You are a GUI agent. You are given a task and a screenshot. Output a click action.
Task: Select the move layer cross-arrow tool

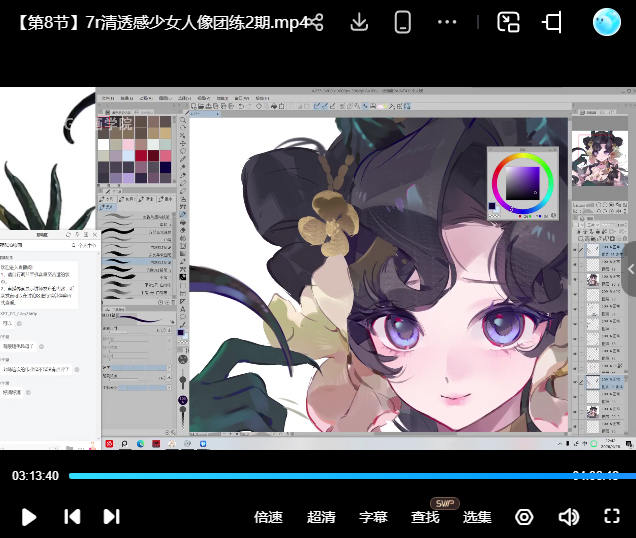[x=183, y=143]
